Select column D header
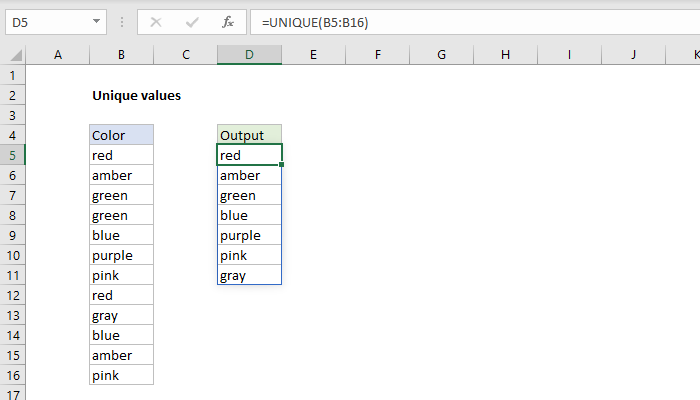 pos(249,55)
